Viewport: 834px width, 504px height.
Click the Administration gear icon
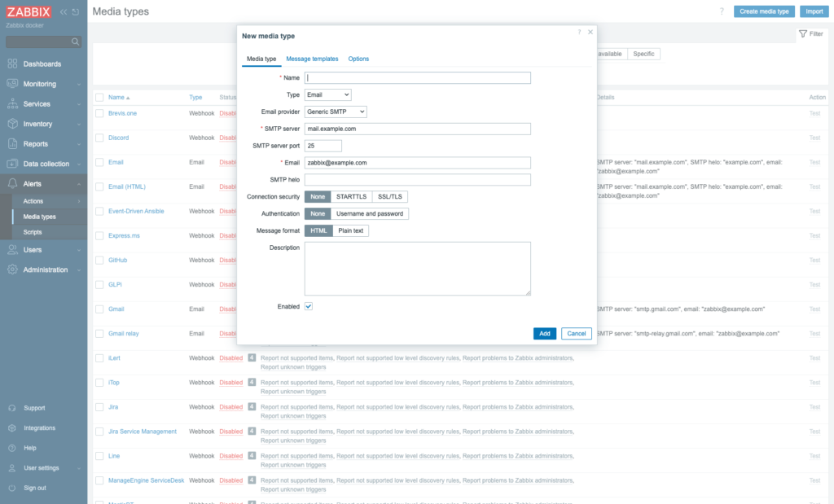[x=12, y=270]
